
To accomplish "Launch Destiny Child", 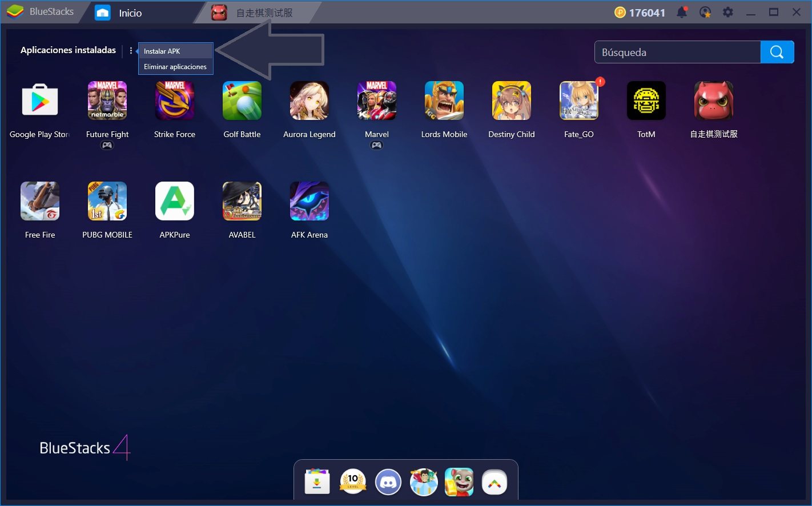I will pyautogui.click(x=512, y=101).
